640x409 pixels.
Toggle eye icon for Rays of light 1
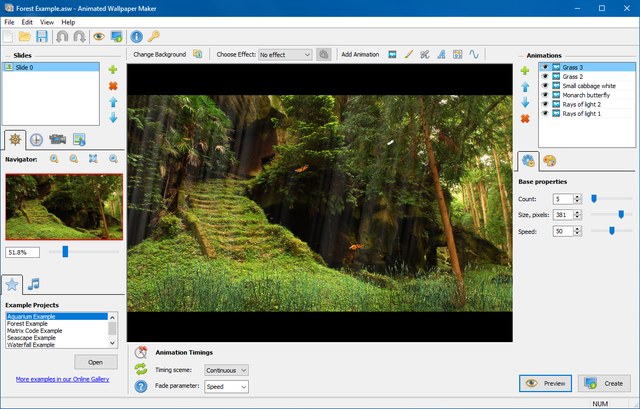click(545, 113)
